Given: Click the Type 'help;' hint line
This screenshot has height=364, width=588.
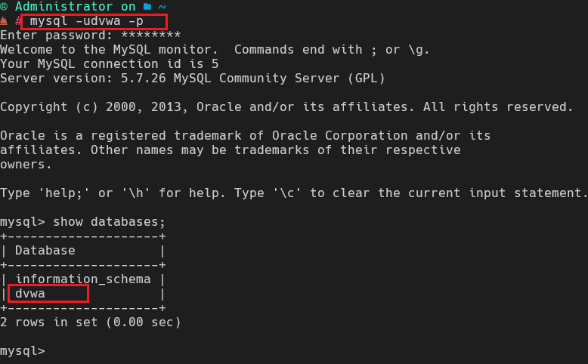Looking at the screenshot, I should 293,193.
